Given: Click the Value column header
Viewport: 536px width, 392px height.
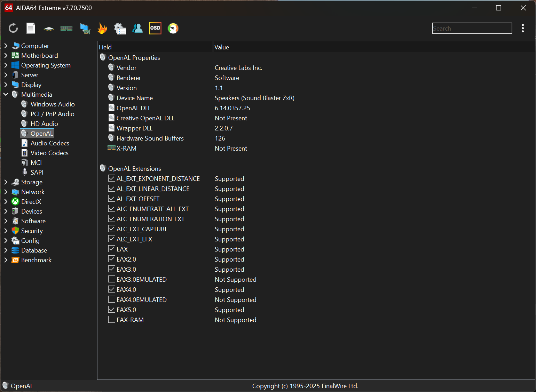Looking at the screenshot, I should coord(309,47).
